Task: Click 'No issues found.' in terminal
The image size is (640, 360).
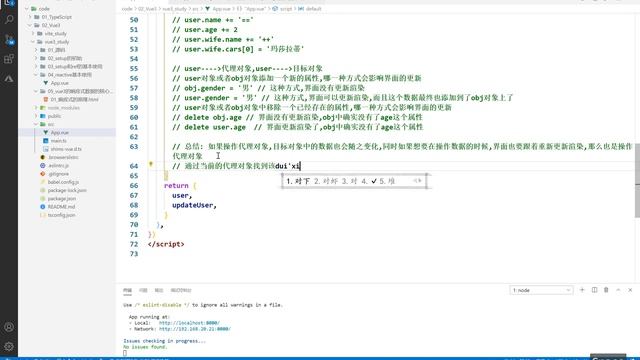Action: [x=145, y=347]
